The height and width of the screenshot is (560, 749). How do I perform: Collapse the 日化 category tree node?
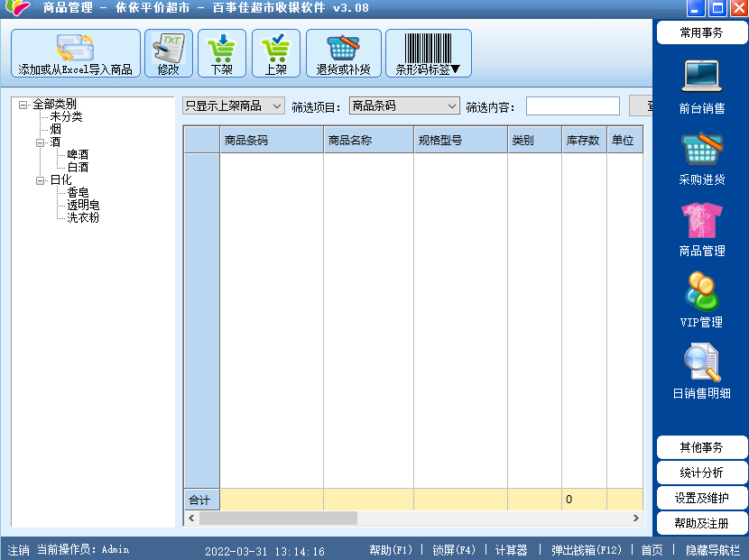point(41,180)
